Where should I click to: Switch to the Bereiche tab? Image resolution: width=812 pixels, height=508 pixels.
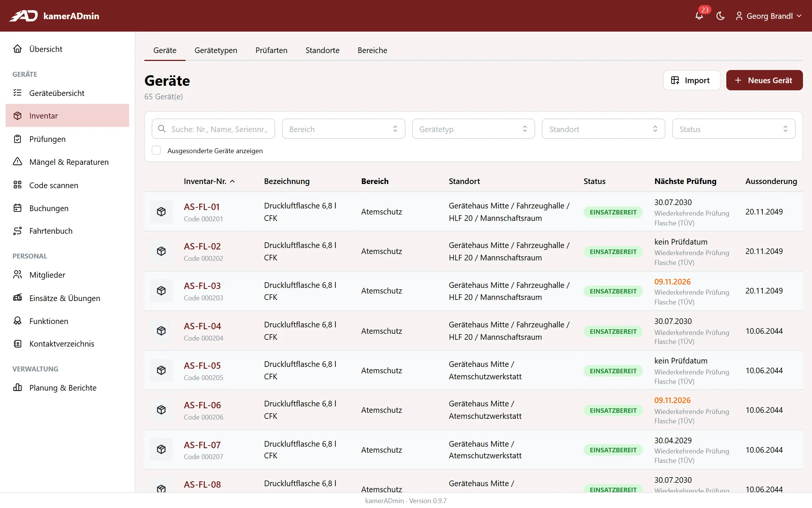(x=373, y=50)
